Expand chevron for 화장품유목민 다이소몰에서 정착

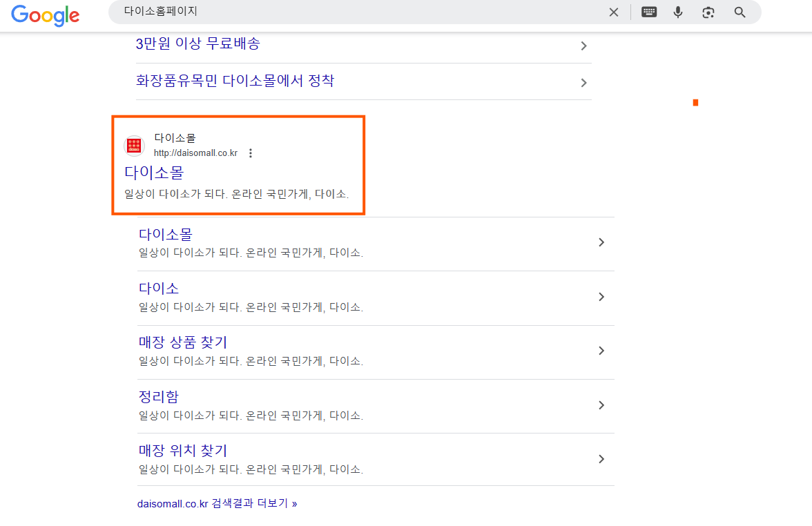click(x=583, y=83)
